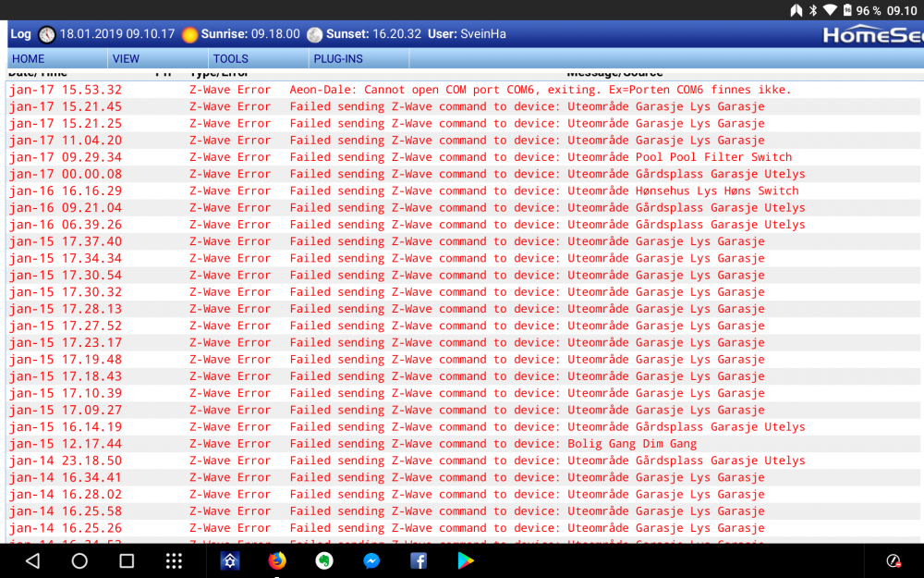Open the PLUG-INS menu
Viewport: 924px width, 578px height.
point(337,57)
